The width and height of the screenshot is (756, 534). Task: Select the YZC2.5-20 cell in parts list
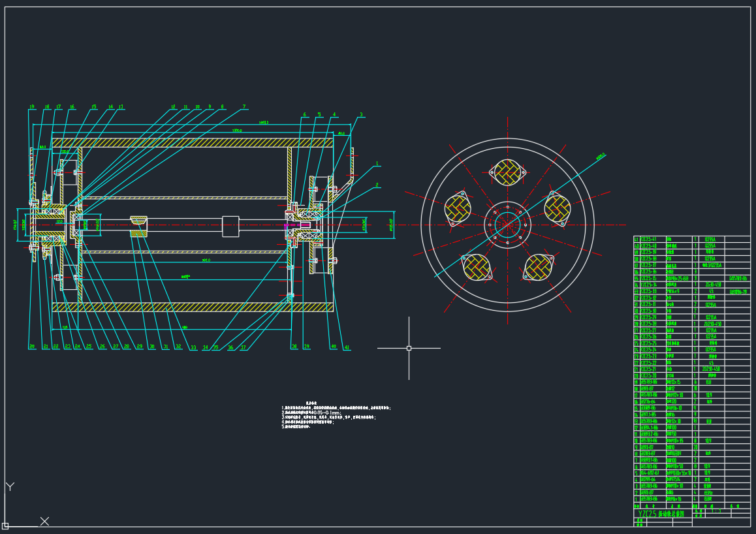point(648,376)
